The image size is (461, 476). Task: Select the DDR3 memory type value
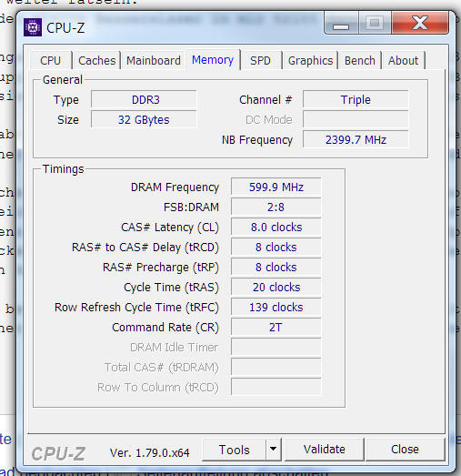coord(144,99)
